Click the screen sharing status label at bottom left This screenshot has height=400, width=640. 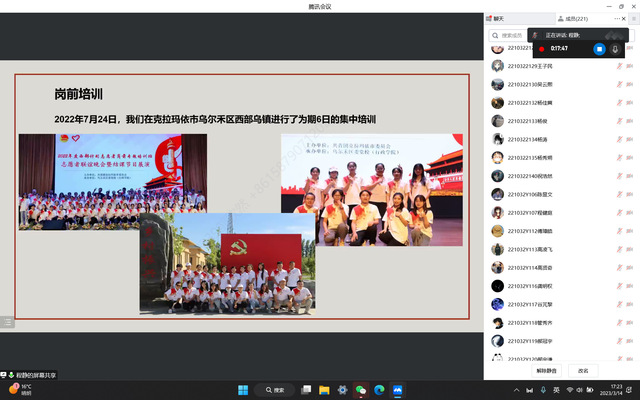click(x=29, y=375)
